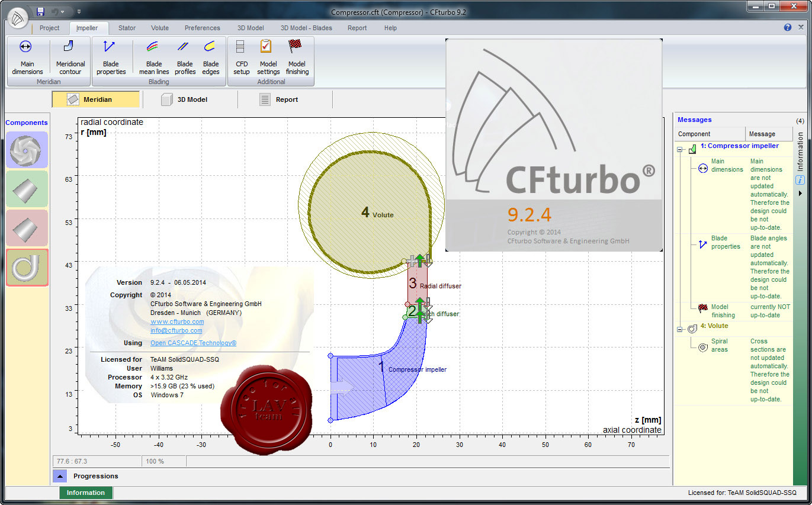Select the Volute component in the Components sidebar
This screenshot has width=812, height=505.
tap(27, 267)
